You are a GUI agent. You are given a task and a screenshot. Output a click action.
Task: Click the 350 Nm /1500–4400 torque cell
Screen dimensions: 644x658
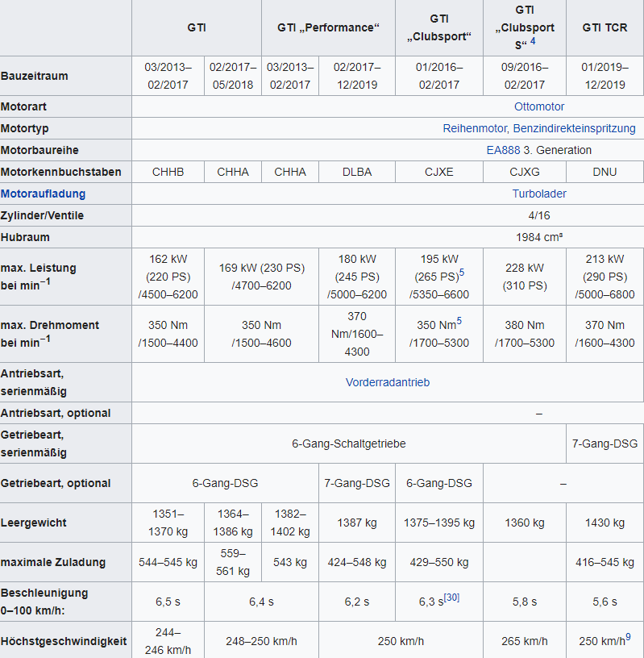168,334
